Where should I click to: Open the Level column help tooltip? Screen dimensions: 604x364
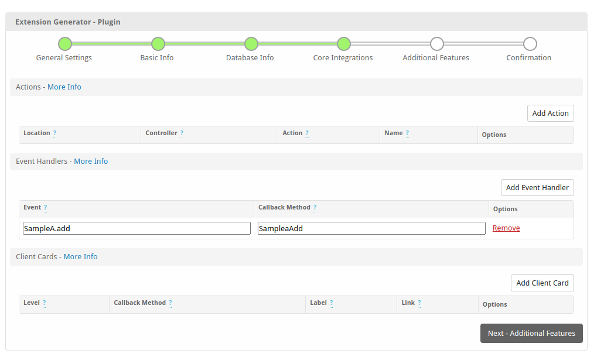tap(45, 303)
